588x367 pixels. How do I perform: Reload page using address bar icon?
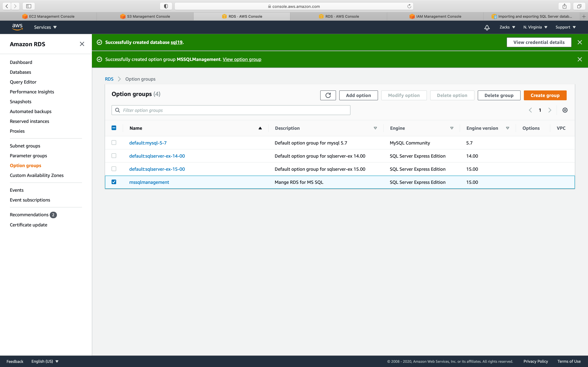pyautogui.click(x=409, y=6)
